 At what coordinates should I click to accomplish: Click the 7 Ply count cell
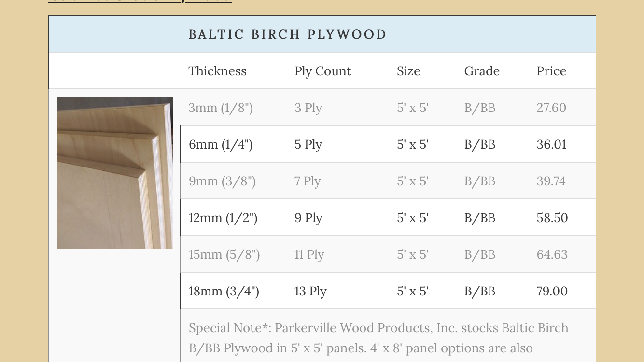[x=308, y=181]
